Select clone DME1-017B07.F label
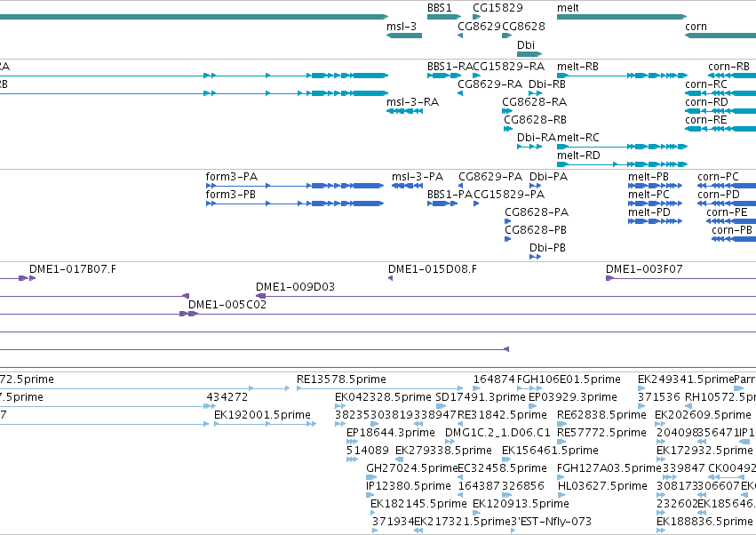Image resolution: width=756 pixels, height=535 pixels. (x=73, y=269)
